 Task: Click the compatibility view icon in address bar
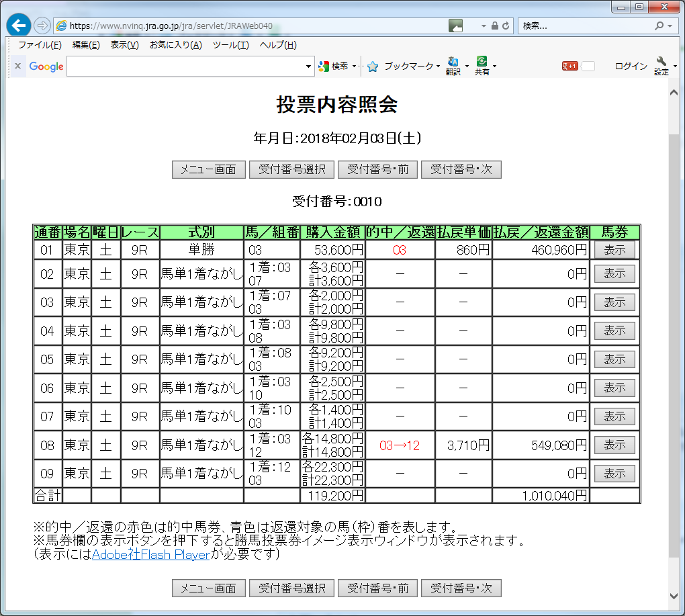[455, 26]
